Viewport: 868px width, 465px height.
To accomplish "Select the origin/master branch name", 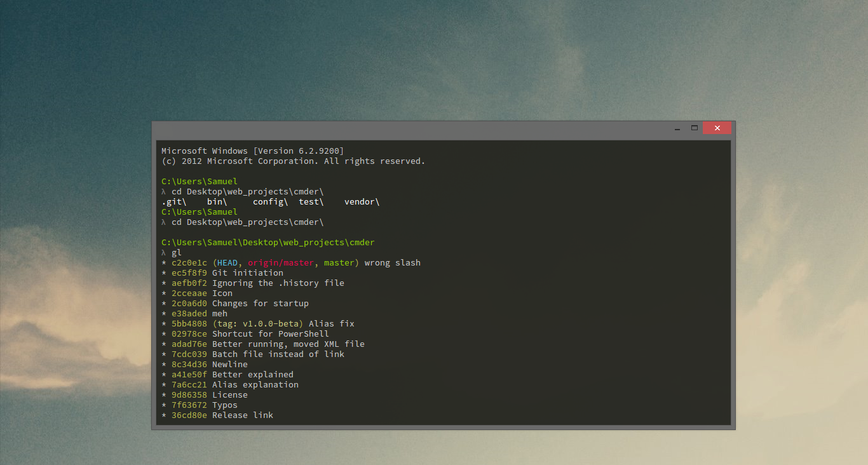I will [280, 262].
